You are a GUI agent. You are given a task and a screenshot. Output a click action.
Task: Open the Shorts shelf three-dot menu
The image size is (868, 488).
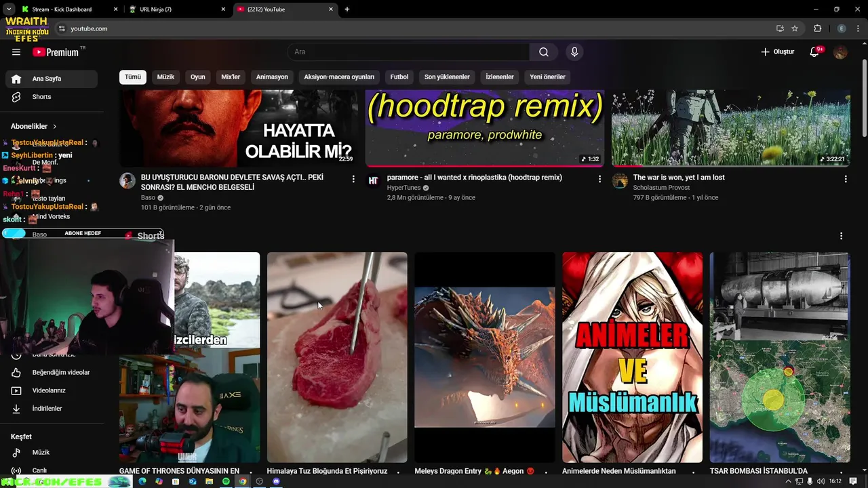(842, 236)
